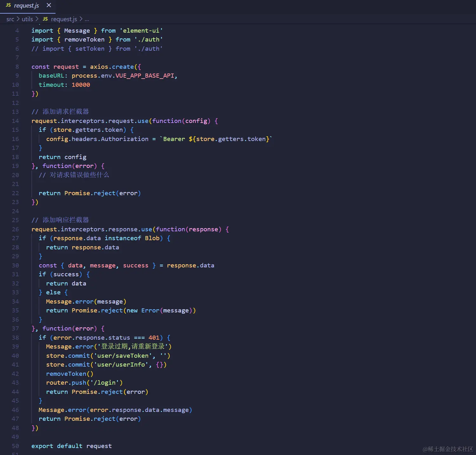Click the 'Promise.reject(new Error(message))' line
The image size is (476, 455).
[x=121, y=311]
